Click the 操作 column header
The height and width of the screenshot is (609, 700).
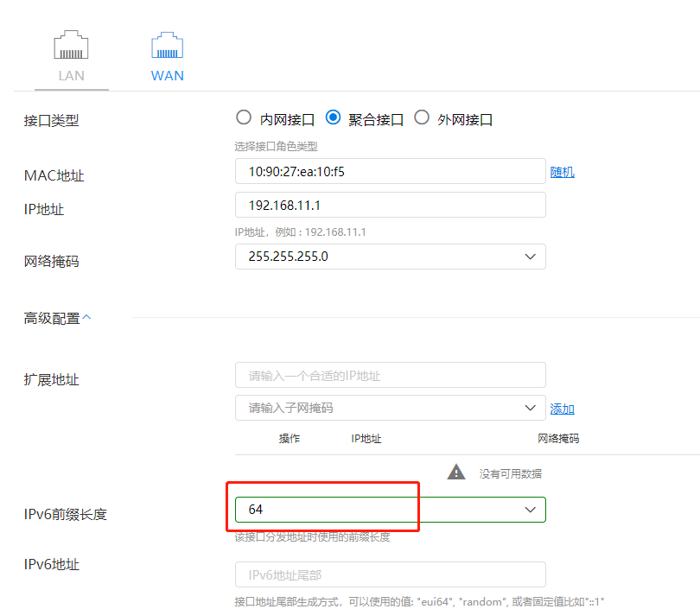[290, 439]
